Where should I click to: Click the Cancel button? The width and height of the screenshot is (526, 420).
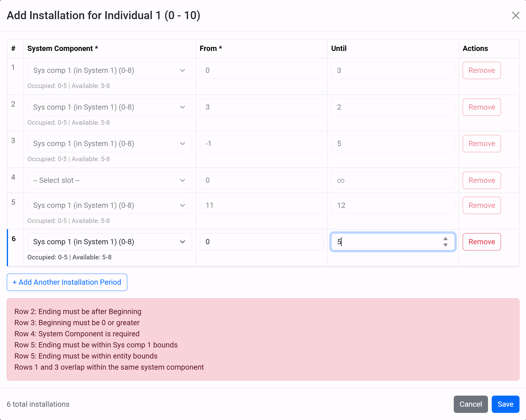point(470,404)
